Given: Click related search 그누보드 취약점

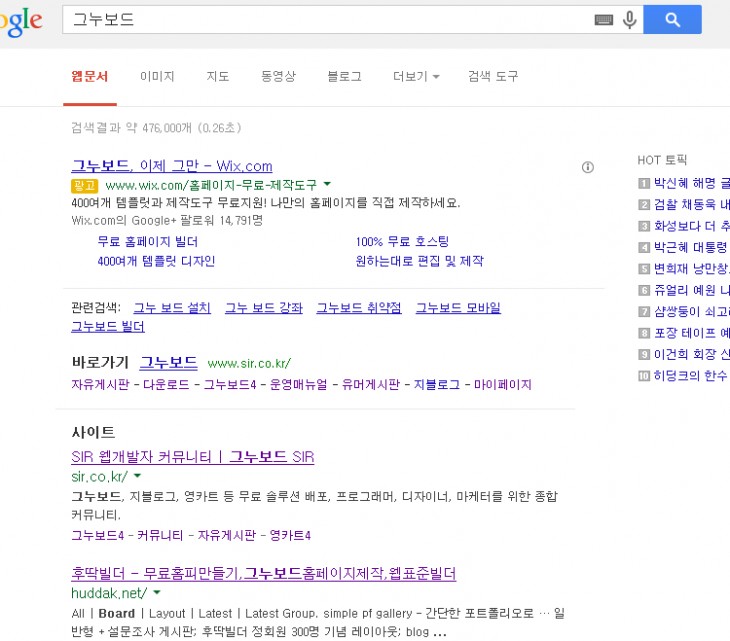Looking at the screenshot, I should coord(359,308).
